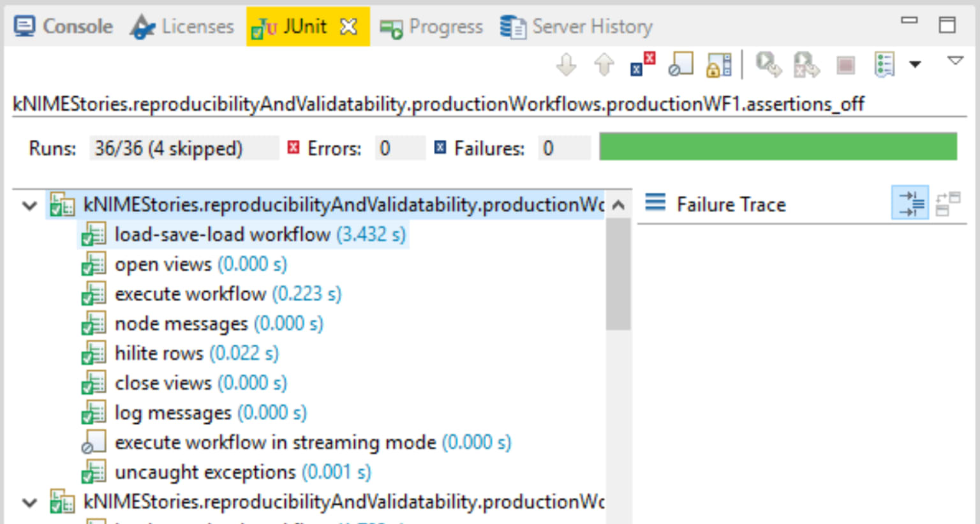The width and height of the screenshot is (980, 524).
Task: Switch to the Licenses tab
Action: [x=182, y=27]
